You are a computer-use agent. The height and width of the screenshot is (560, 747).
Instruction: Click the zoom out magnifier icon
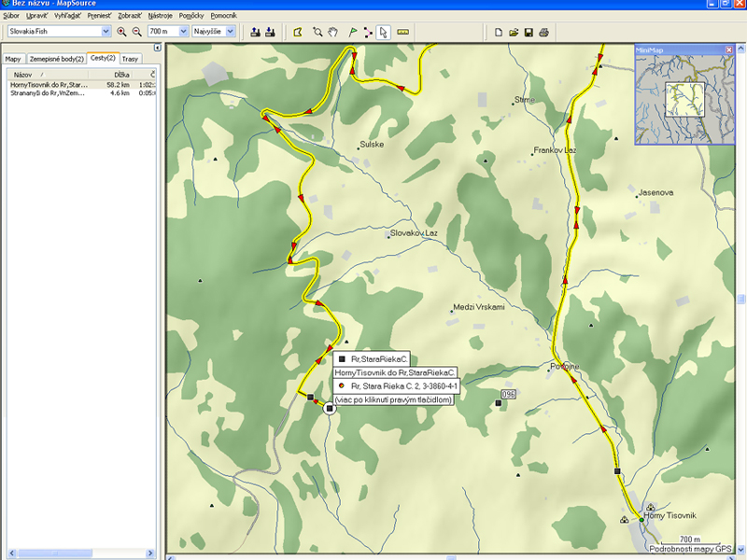[136, 32]
